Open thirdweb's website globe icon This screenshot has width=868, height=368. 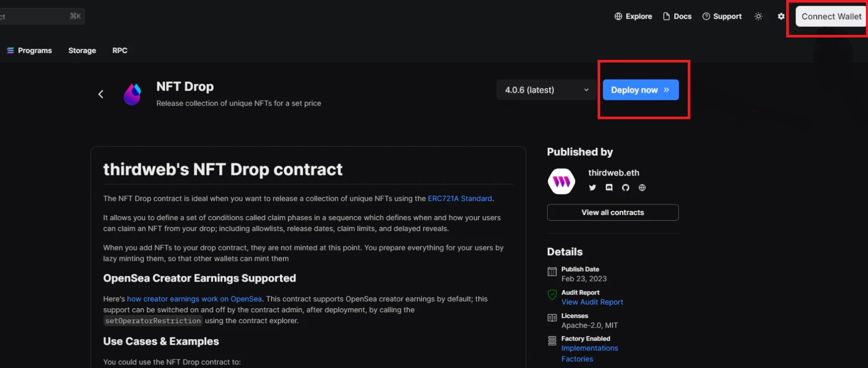click(x=642, y=187)
